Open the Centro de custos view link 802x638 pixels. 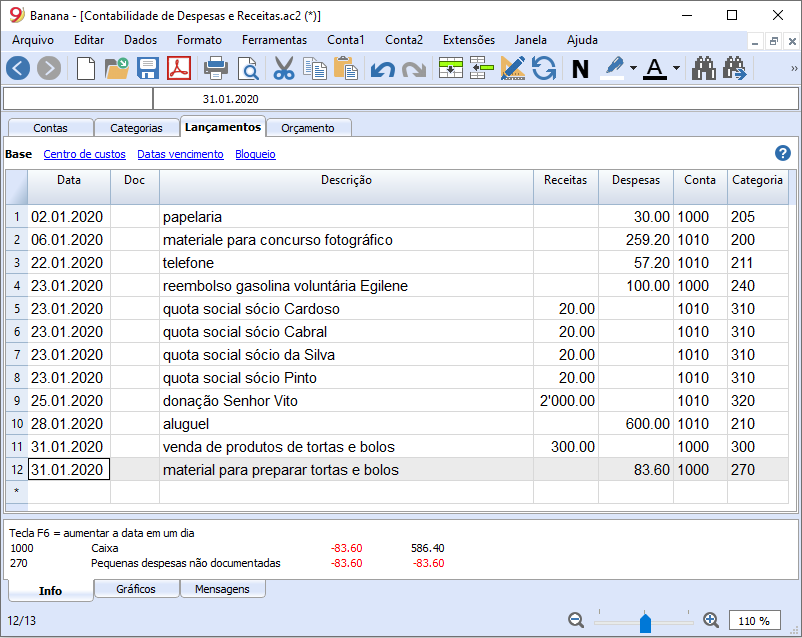[84, 154]
